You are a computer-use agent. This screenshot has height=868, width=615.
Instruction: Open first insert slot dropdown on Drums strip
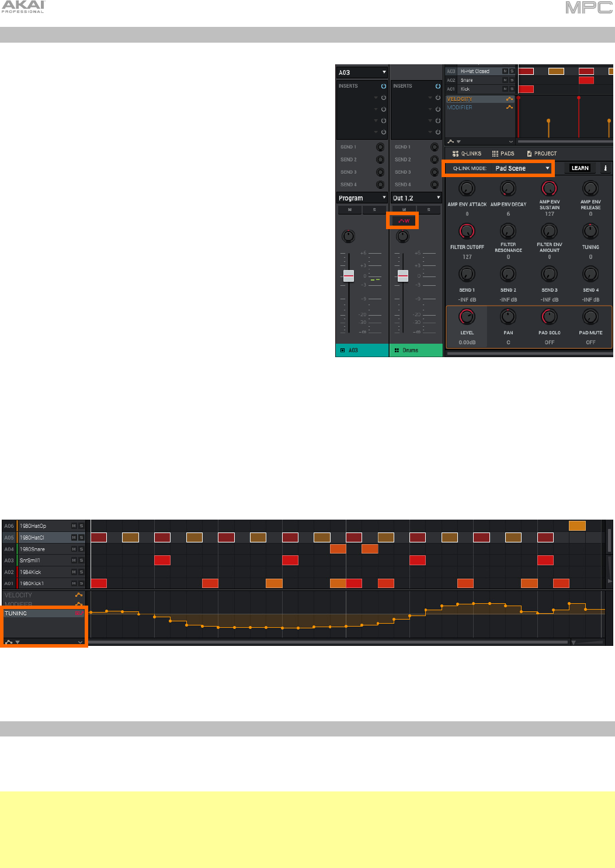point(430,98)
